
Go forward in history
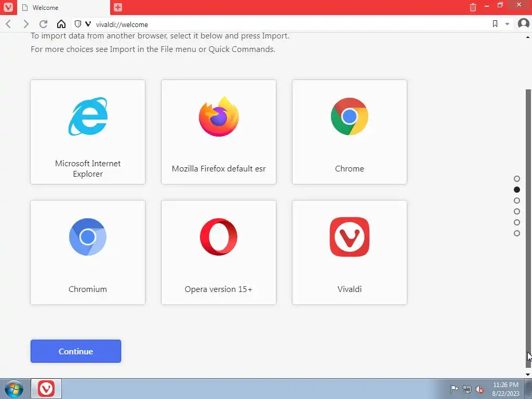pyautogui.click(x=26, y=24)
